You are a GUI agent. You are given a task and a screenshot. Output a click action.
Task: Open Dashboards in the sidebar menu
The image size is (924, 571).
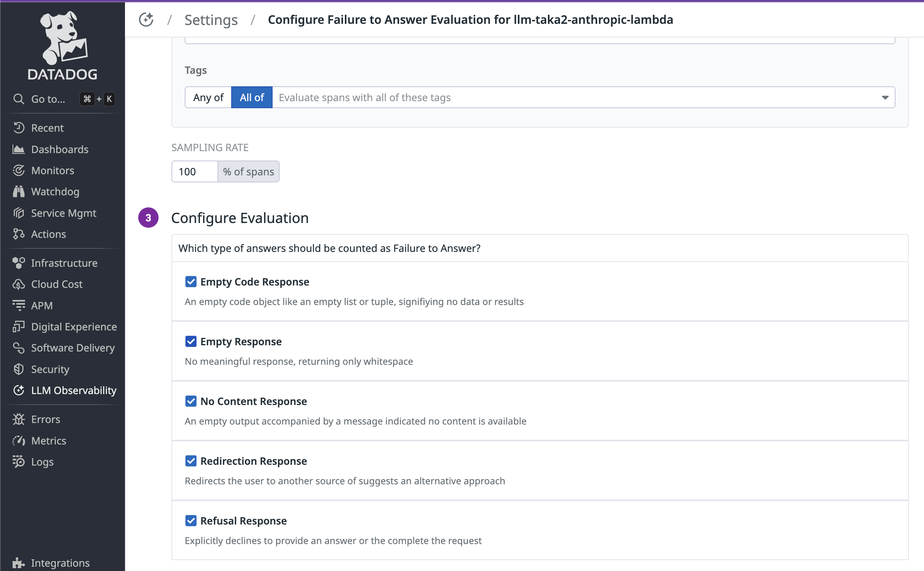click(60, 150)
